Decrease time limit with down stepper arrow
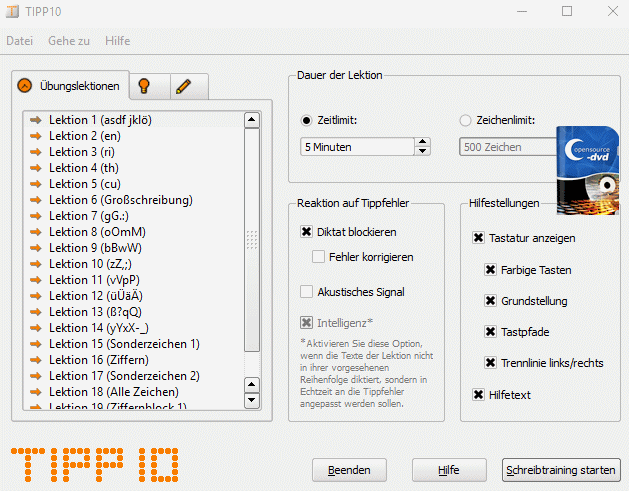The width and height of the screenshot is (629, 491). tap(423, 152)
